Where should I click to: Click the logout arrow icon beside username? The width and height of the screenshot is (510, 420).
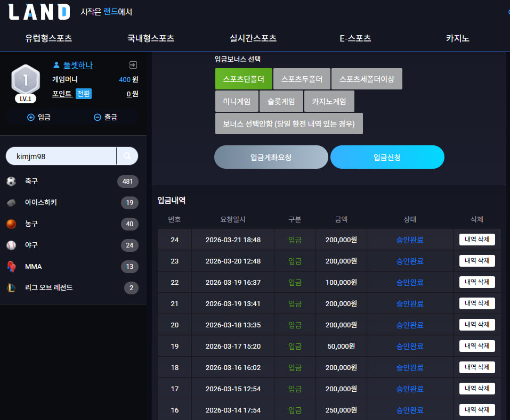click(x=133, y=65)
